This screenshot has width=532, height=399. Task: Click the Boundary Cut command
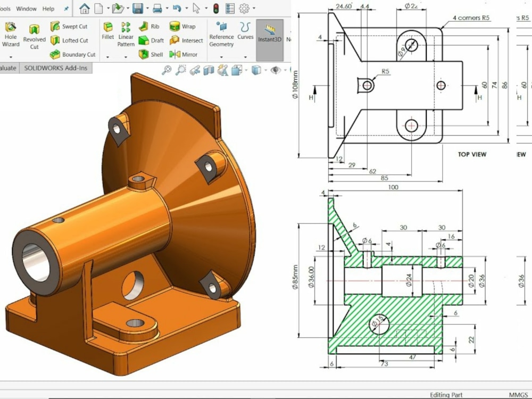(76, 54)
